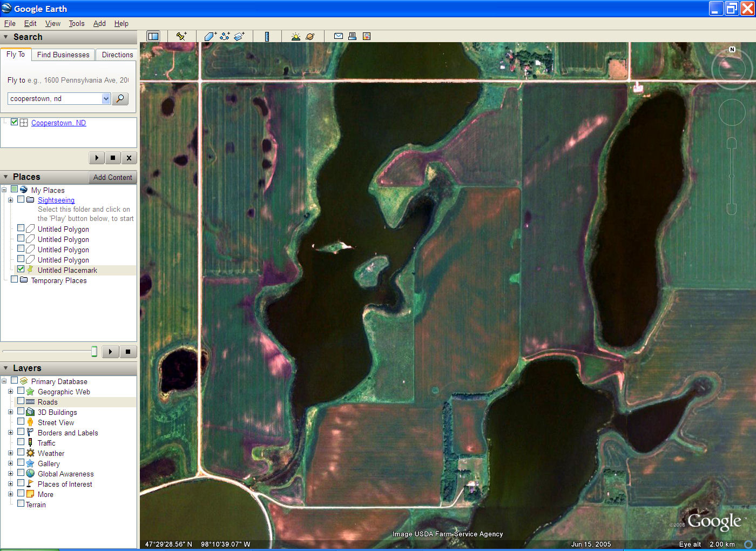Click the streaming status indicator icon
This screenshot has height=551, width=756.
(748, 544)
